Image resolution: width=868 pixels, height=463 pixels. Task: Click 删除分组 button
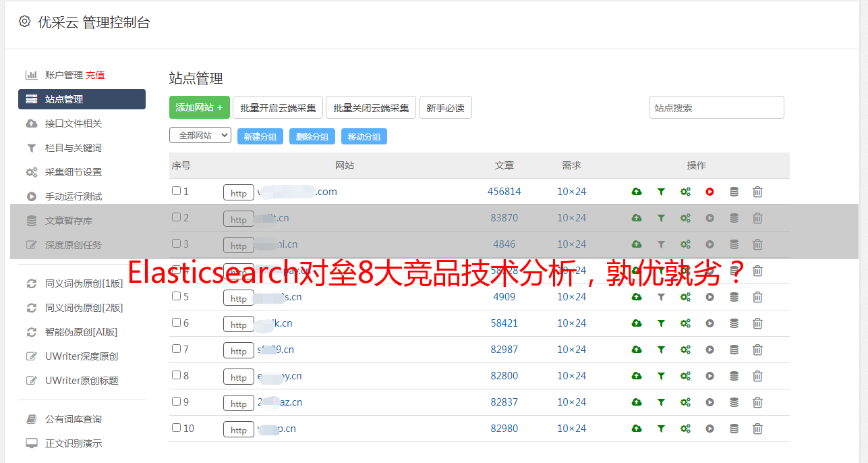(312, 136)
